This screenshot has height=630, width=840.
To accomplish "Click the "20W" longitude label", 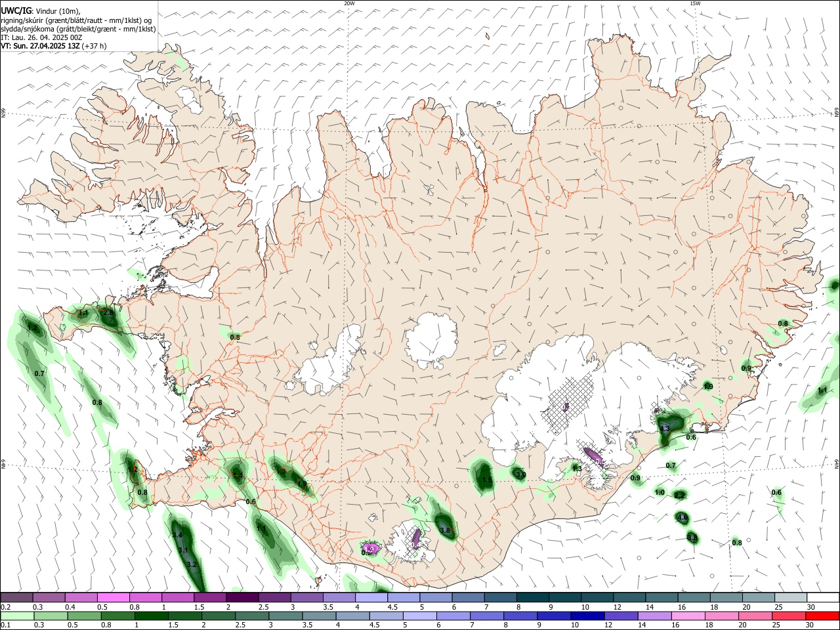I will pos(349,3).
